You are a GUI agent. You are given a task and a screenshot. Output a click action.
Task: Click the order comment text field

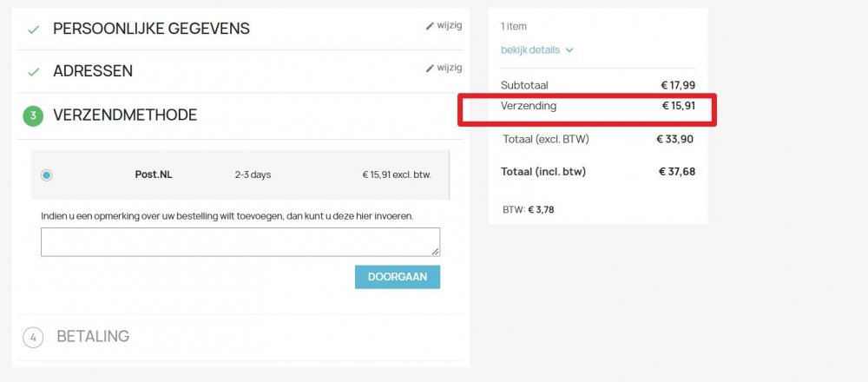pyautogui.click(x=240, y=241)
